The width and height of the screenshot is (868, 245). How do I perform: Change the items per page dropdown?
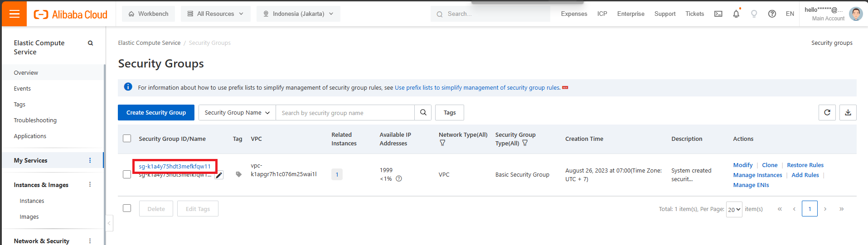[734, 209]
